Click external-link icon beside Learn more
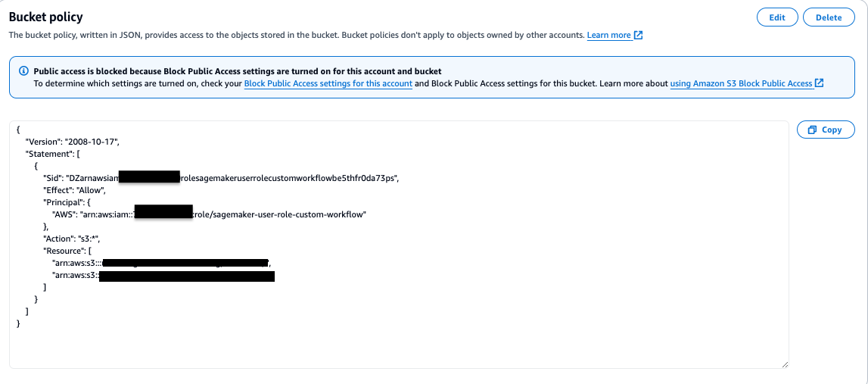 pyautogui.click(x=638, y=35)
